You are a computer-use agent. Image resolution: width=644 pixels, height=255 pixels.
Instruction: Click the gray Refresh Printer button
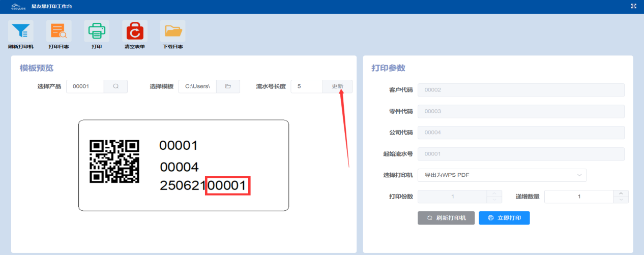click(x=446, y=218)
